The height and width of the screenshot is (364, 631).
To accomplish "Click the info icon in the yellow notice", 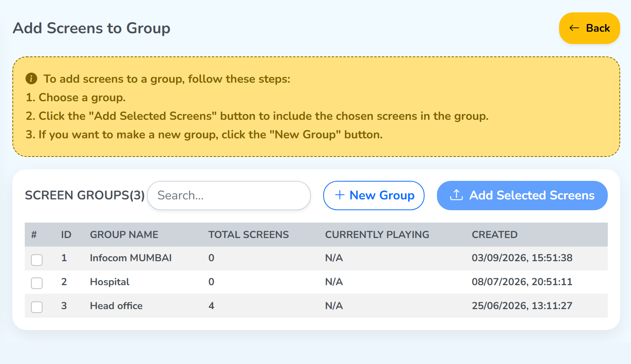I will 31,78.
